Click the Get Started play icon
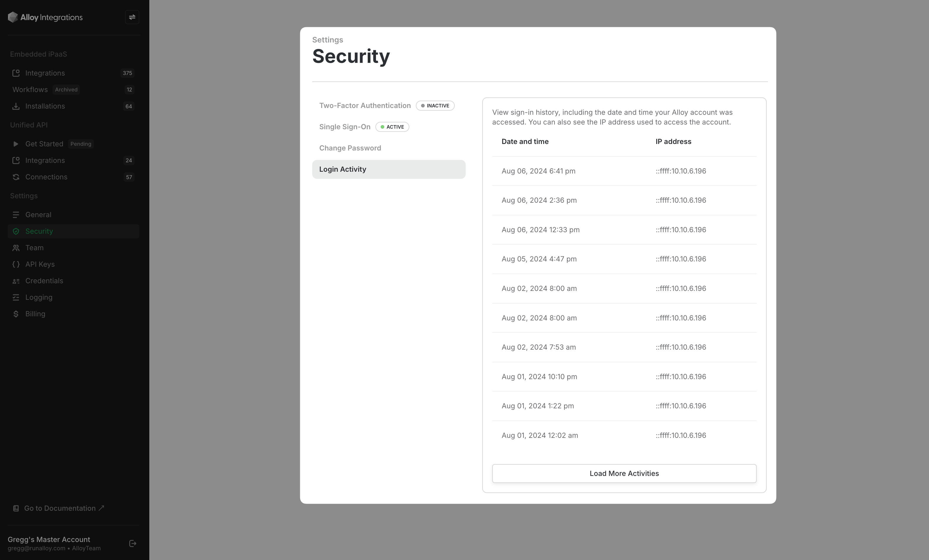Image resolution: width=929 pixels, height=560 pixels. pyautogui.click(x=16, y=144)
